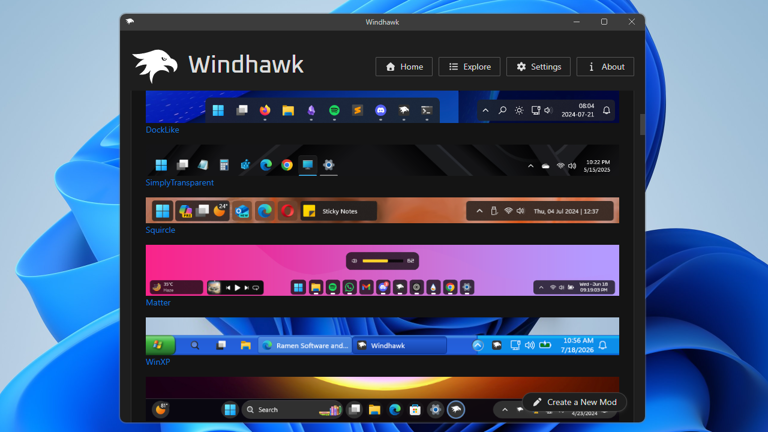768x432 pixels.
Task: Click the Search box in bottom preview
Action: coord(292,409)
